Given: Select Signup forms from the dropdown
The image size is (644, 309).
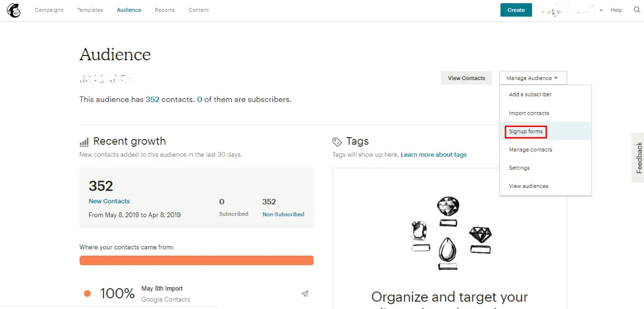Looking at the screenshot, I should 525,131.
